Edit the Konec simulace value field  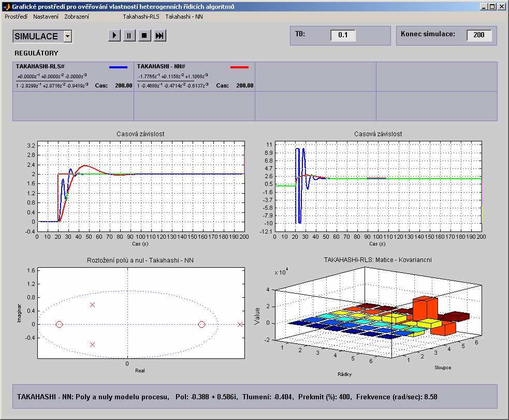click(x=479, y=35)
